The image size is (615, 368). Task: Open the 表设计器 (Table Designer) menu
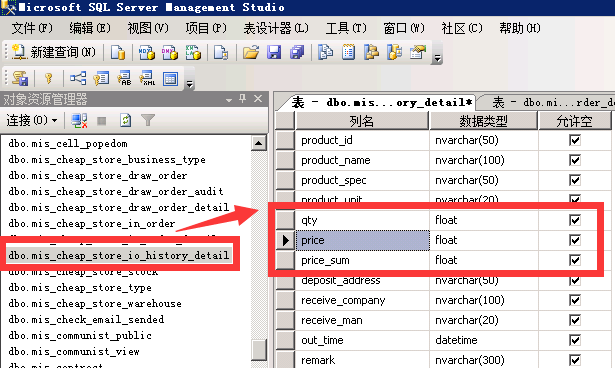click(x=276, y=28)
